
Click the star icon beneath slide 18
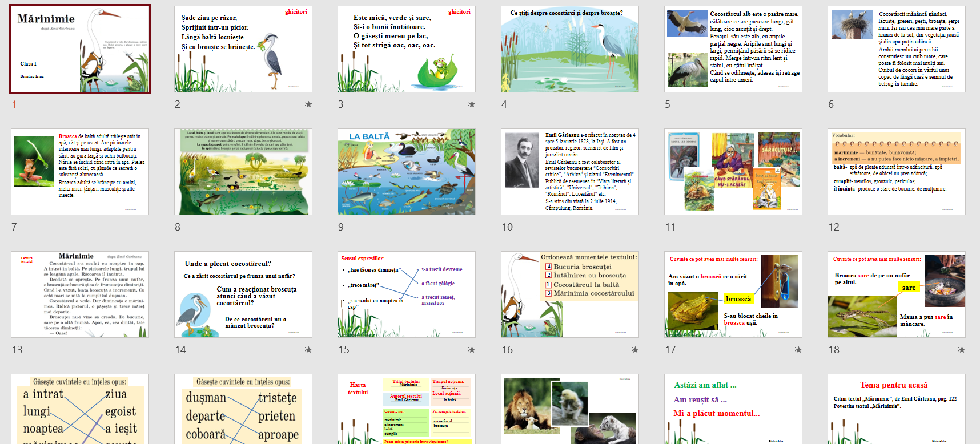[x=962, y=350]
